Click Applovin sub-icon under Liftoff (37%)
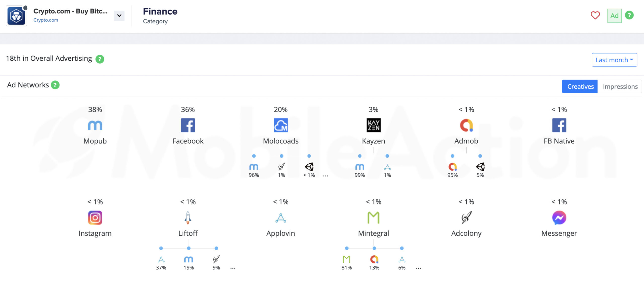 click(161, 259)
